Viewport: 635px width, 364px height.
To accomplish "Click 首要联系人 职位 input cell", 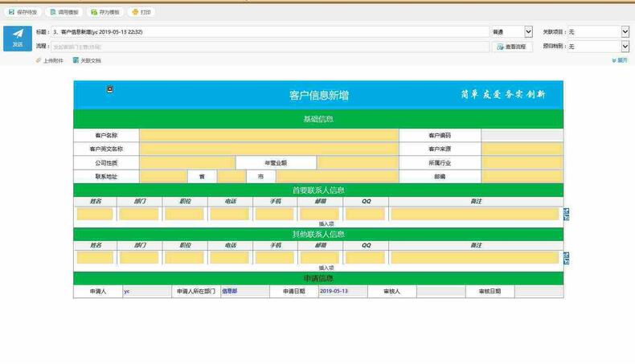I will point(184,214).
